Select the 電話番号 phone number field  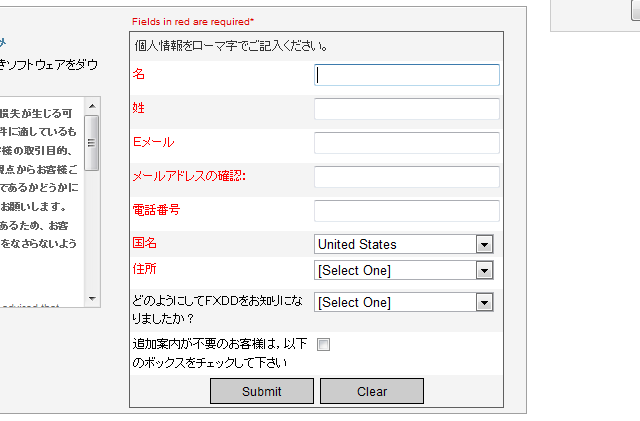click(406, 211)
